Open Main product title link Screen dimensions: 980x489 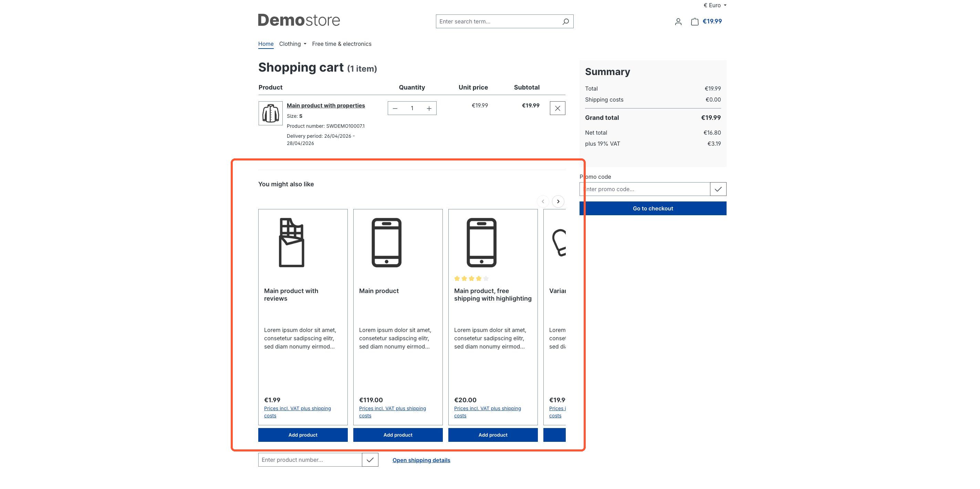click(x=379, y=291)
